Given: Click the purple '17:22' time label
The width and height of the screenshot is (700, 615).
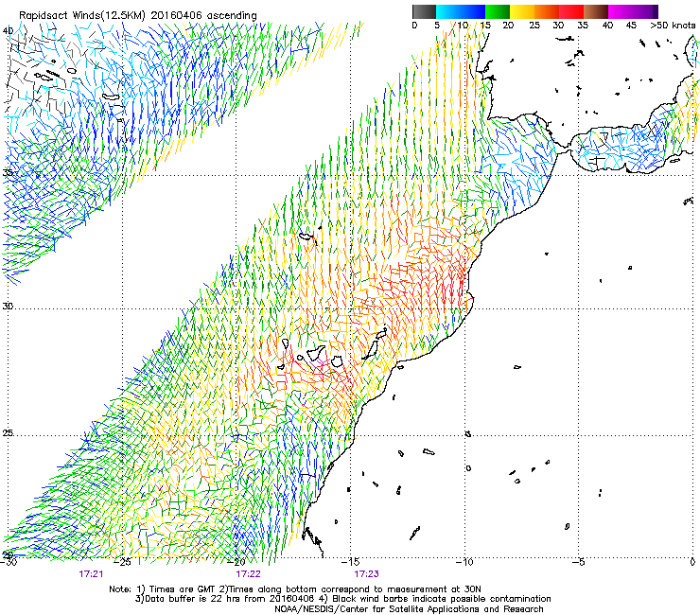Looking at the screenshot, I should (x=248, y=574).
